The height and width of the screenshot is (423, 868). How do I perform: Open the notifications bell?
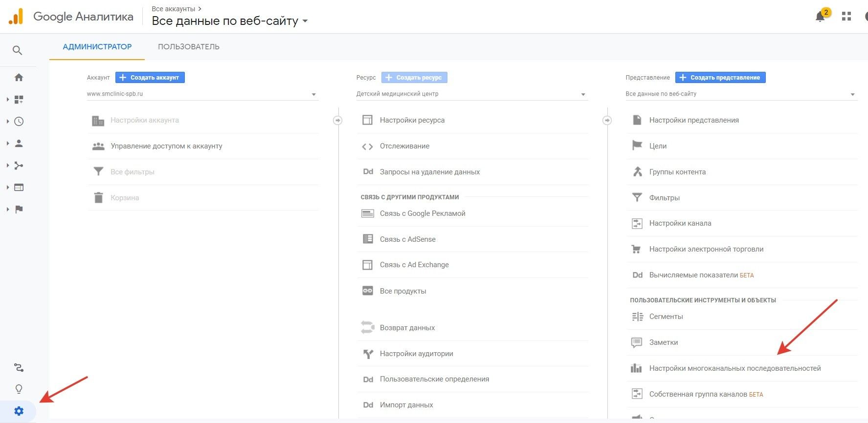point(820,17)
